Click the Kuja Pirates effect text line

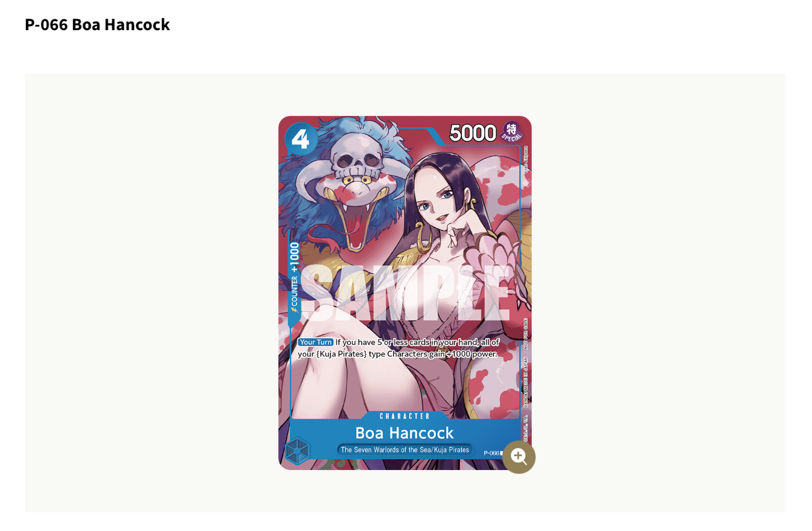[x=397, y=354]
